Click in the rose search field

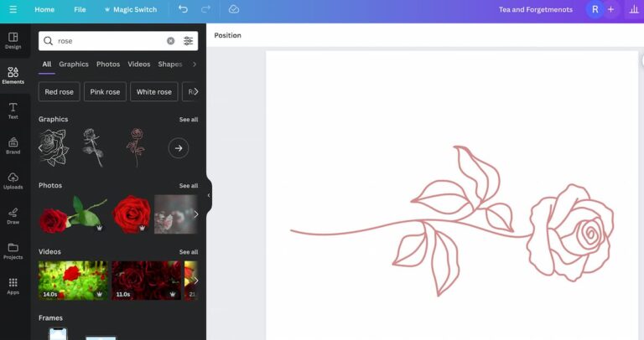(109, 41)
